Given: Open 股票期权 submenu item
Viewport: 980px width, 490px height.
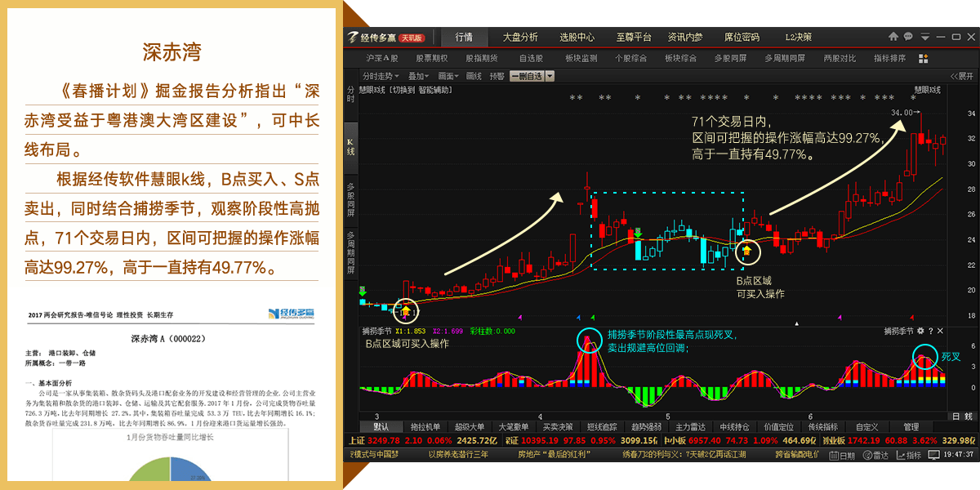Looking at the screenshot, I should (431, 59).
